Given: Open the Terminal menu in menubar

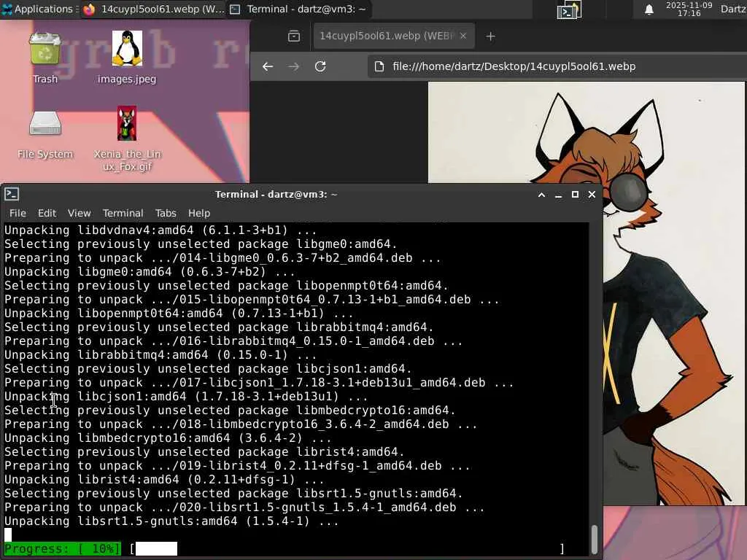Looking at the screenshot, I should pos(123,214).
